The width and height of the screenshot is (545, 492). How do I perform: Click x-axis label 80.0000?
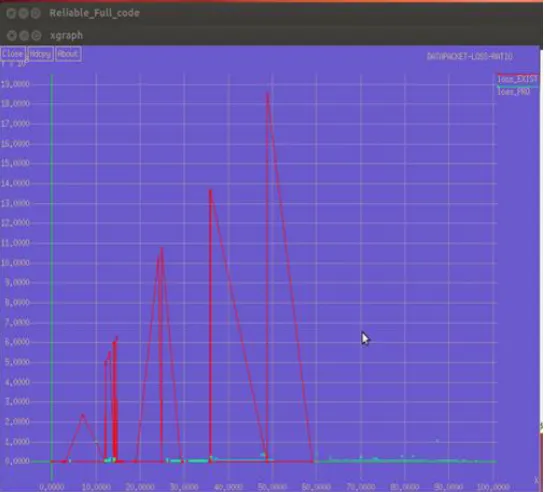point(405,487)
